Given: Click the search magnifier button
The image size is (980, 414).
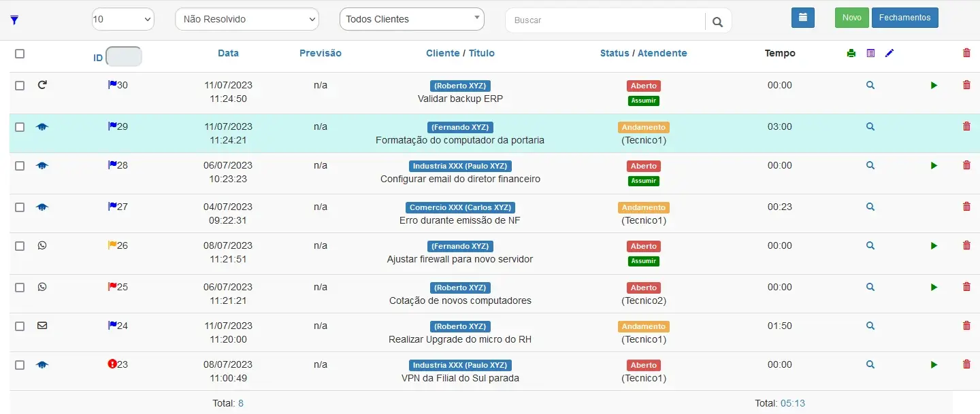Looking at the screenshot, I should point(717,22).
